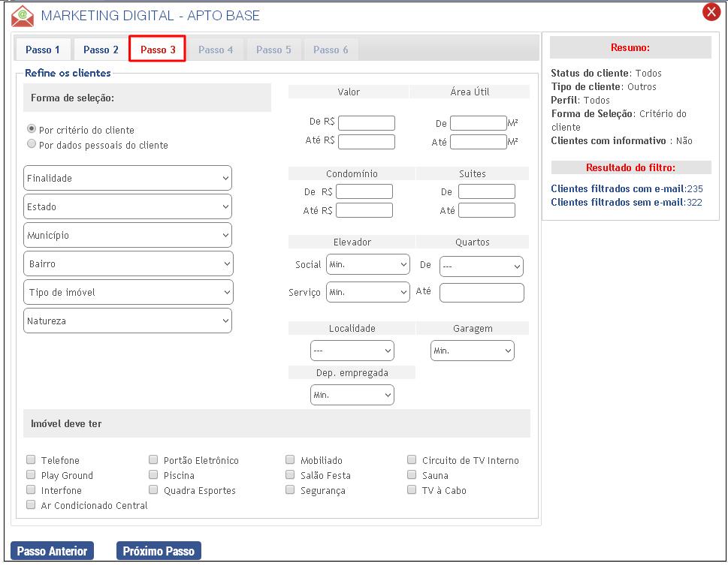
Task: Toggle the Mobiliado checkbox
Action: tap(290, 460)
